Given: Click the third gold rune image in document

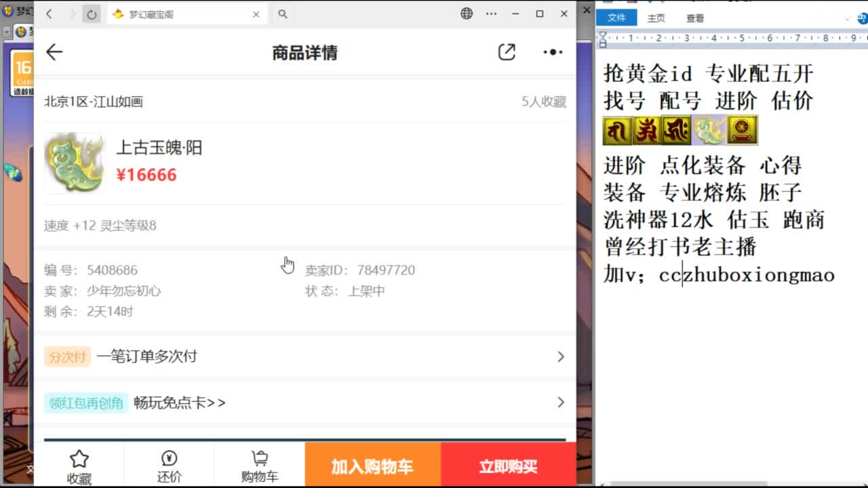Looking at the screenshot, I should (677, 130).
